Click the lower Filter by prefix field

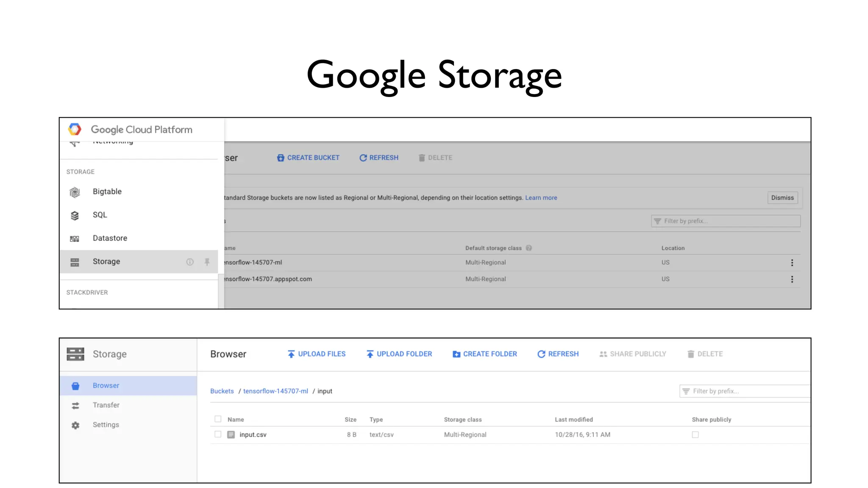tap(746, 391)
